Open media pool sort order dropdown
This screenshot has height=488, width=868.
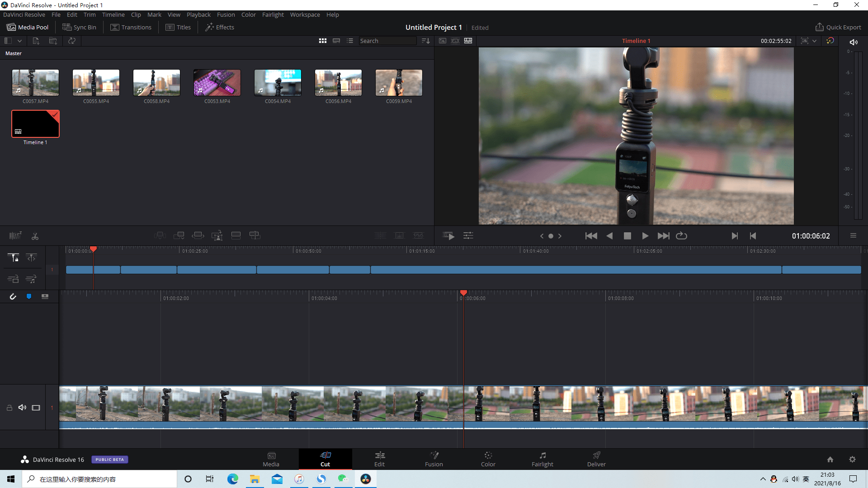[425, 41]
